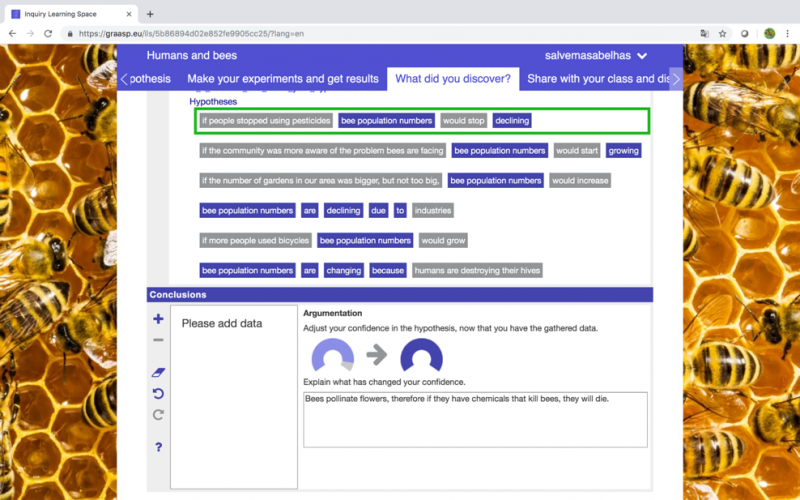
Task: Click the plus icon to add data
Action: coord(158,319)
